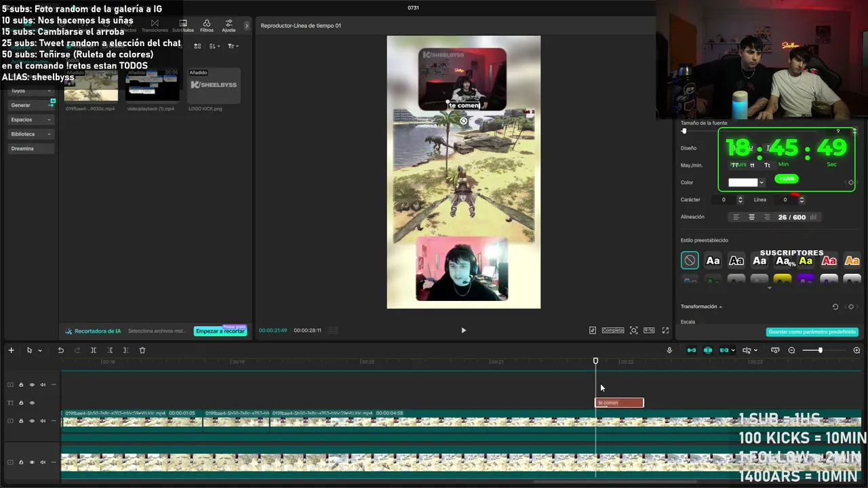The width and height of the screenshot is (868, 488).
Task: Select videoplayback (1).mp4 thumbnail
Action: click(x=152, y=85)
